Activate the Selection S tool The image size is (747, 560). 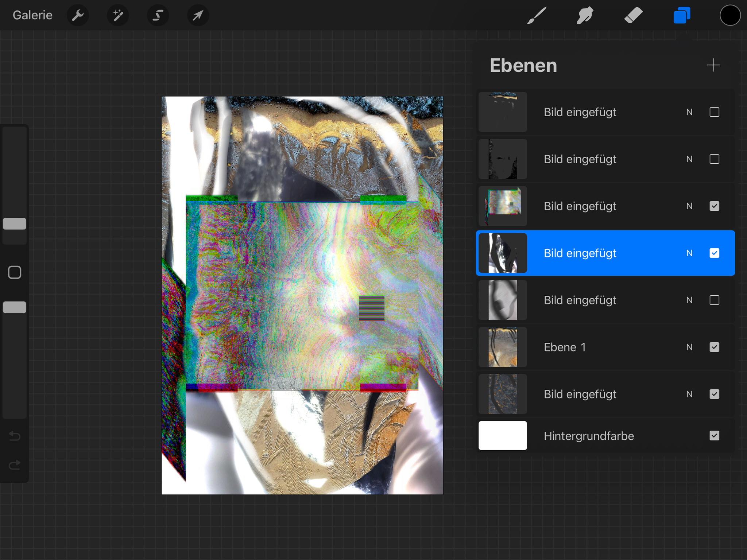[158, 15]
